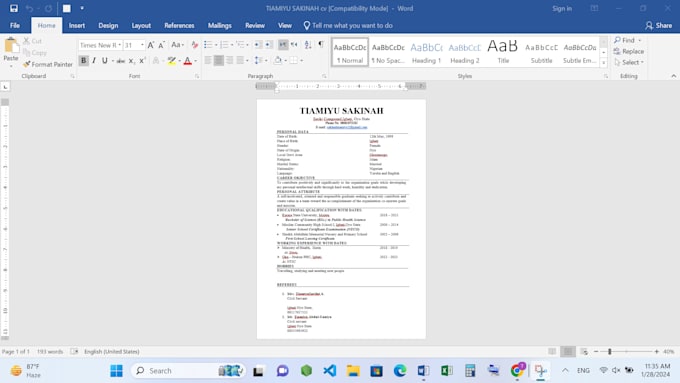Toggle show paragraph marks

(321, 45)
